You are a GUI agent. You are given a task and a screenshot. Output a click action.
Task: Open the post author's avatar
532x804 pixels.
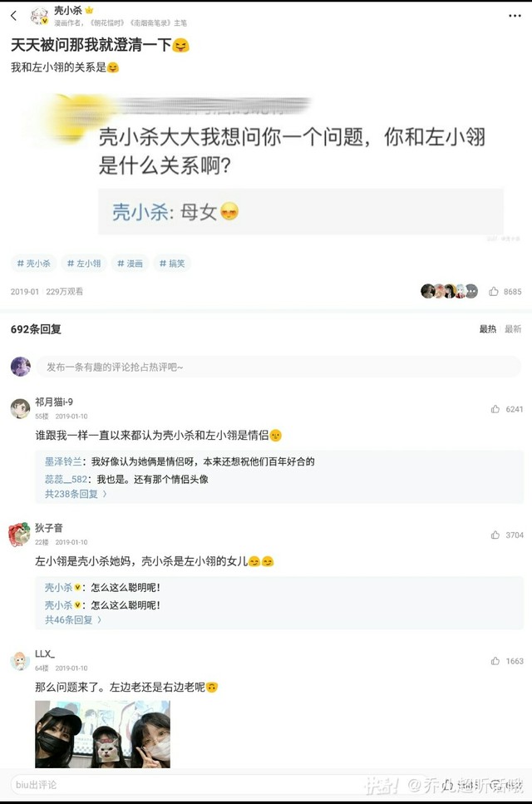coord(39,16)
